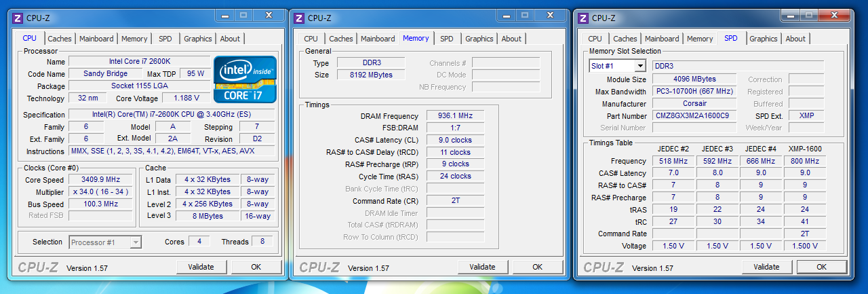Click the CAS# Latency value 9.0 clocks
The image size is (868, 294).
pyautogui.click(x=455, y=141)
